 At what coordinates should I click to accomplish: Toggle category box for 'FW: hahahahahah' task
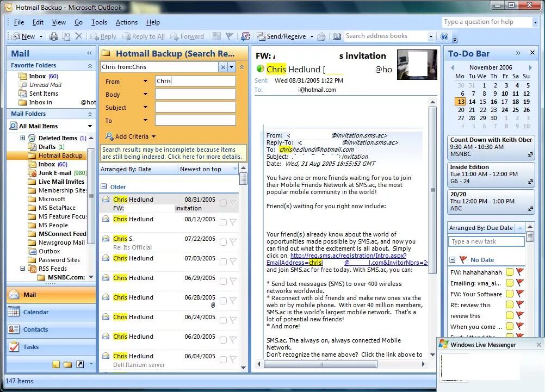(x=510, y=272)
